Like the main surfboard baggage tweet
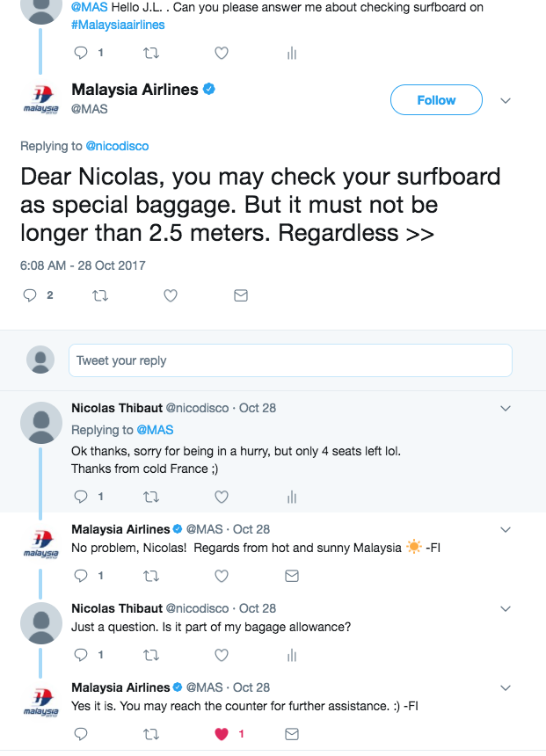The height and width of the screenshot is (756, 546). (171, 296)
